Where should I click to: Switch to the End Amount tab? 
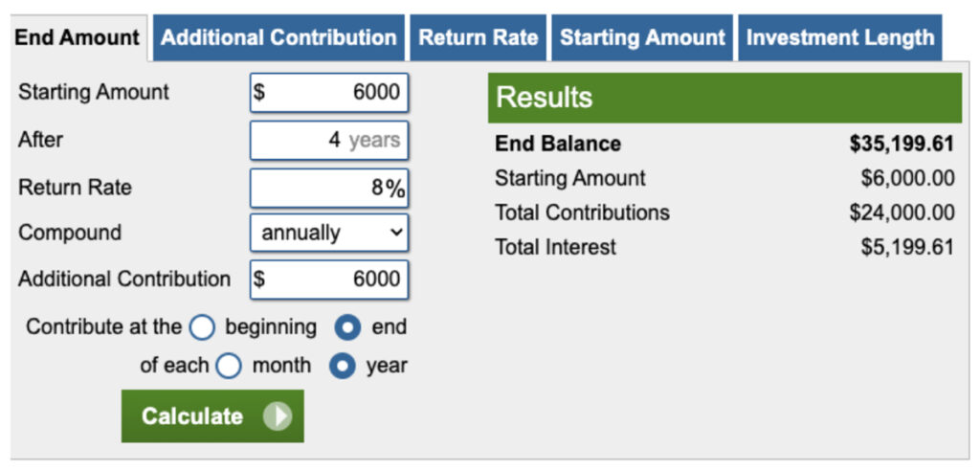tap(77, 38)
